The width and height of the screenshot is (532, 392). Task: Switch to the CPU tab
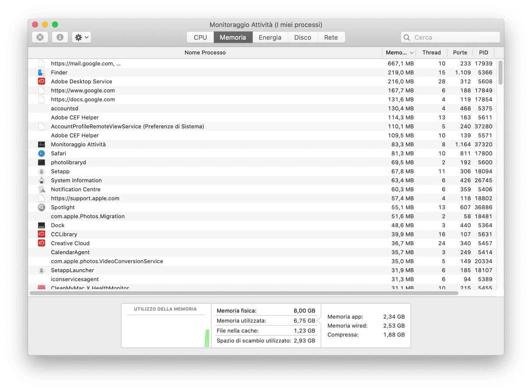pos(200,38)
